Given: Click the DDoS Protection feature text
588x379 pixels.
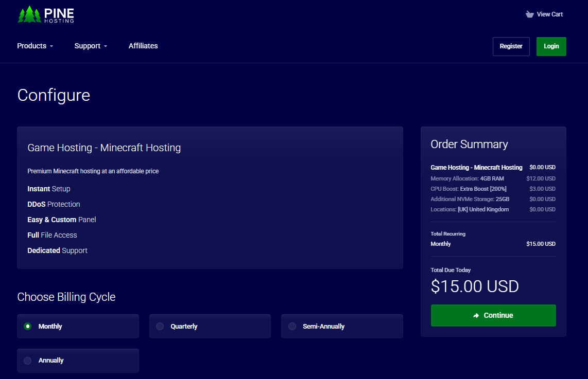Looking at the screenshot, I should [x=54, y=204].
